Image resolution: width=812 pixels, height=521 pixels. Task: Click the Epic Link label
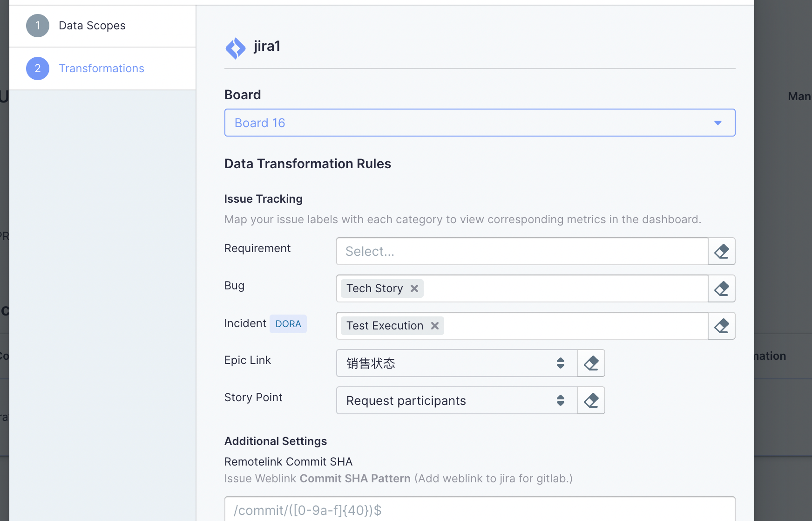click(x=248, y=360)
